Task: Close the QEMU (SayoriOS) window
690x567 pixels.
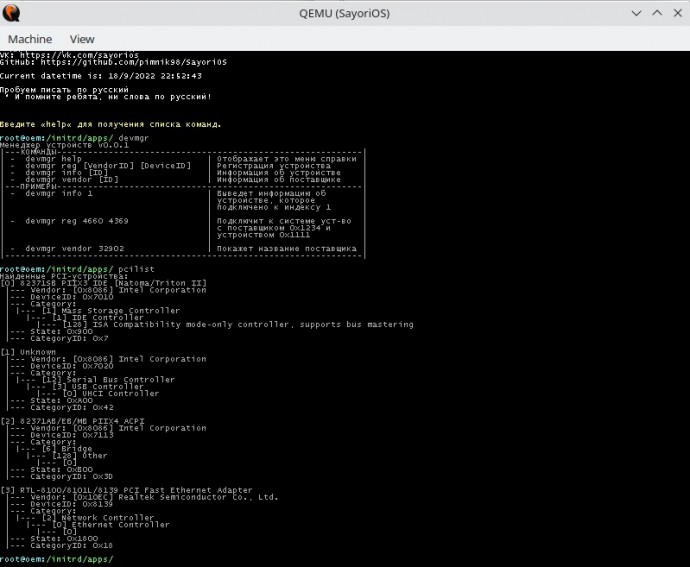Action: (678, 13)
